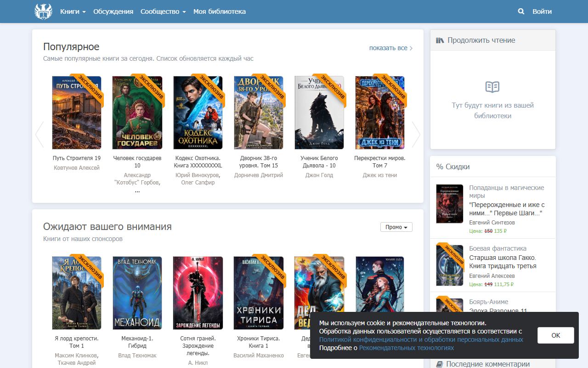The width and height of the screenshot is (588, 368).
Task: Open the Я лорд крепости cover
Action: [x=77, y=293]
